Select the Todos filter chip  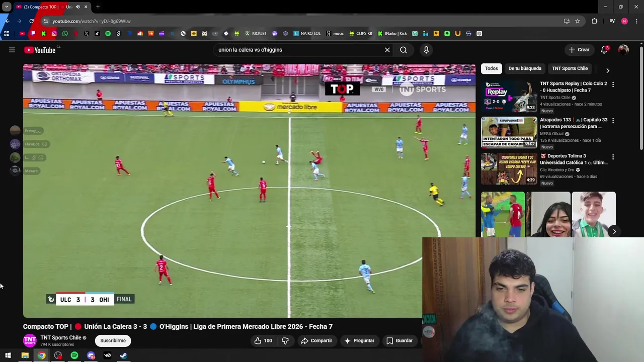coord(492,68)
